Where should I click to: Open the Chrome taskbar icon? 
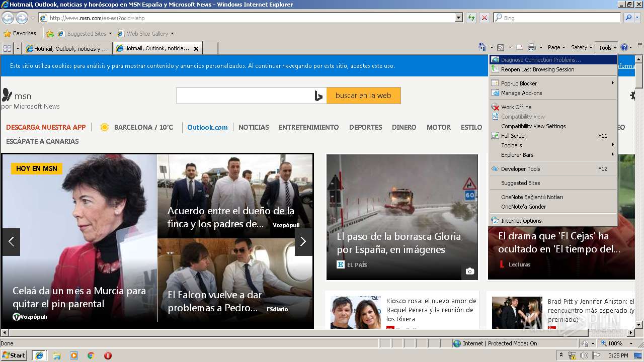(x=91, y=355)
